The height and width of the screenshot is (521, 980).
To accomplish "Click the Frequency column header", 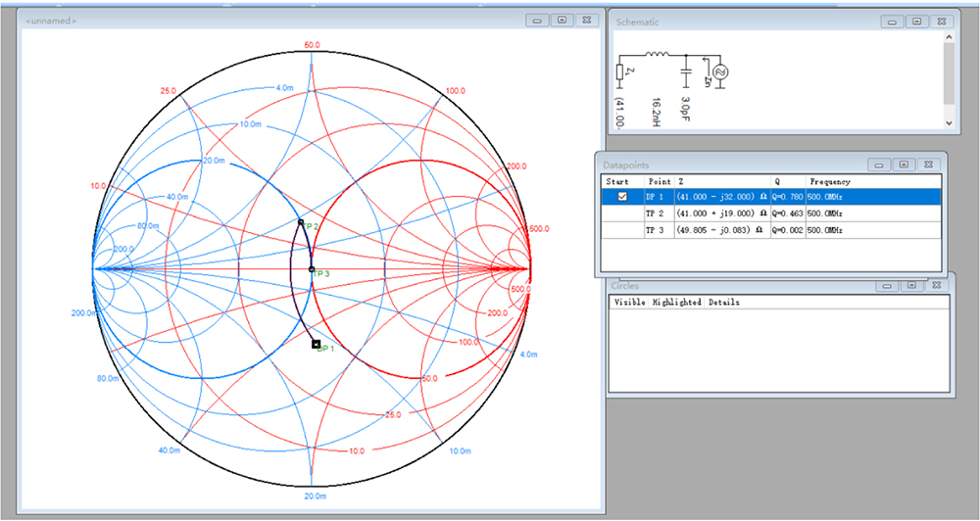I will pos(829,181).
